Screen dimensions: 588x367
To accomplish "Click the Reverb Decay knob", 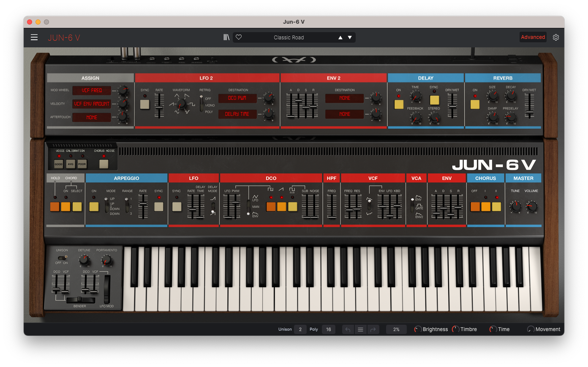I will point(511,97).
